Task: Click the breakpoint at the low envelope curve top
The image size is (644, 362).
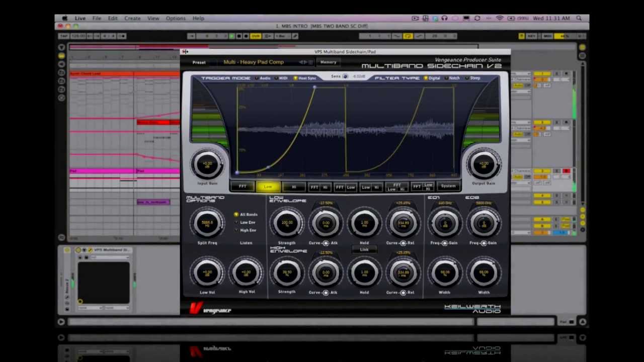Action: [314, 87]
